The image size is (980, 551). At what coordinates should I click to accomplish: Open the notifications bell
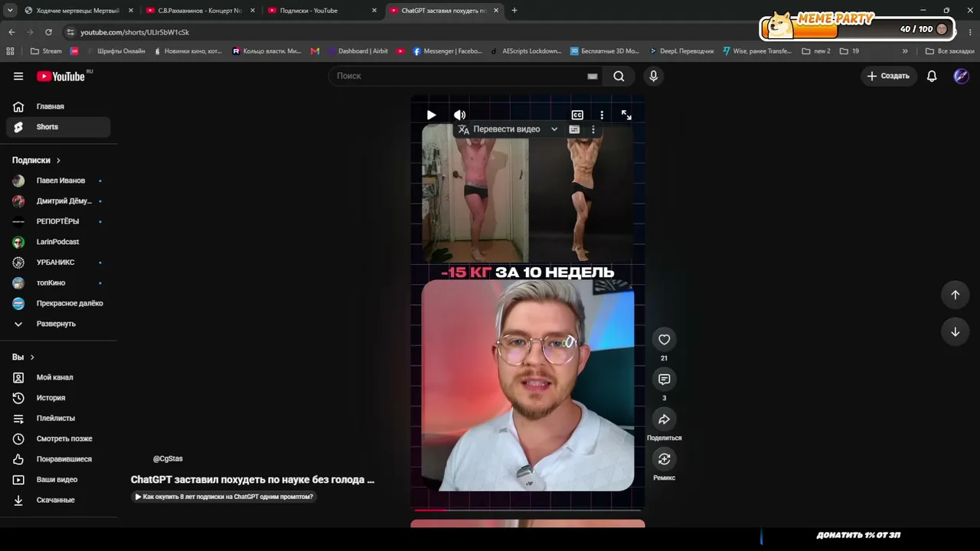[932, 76]
